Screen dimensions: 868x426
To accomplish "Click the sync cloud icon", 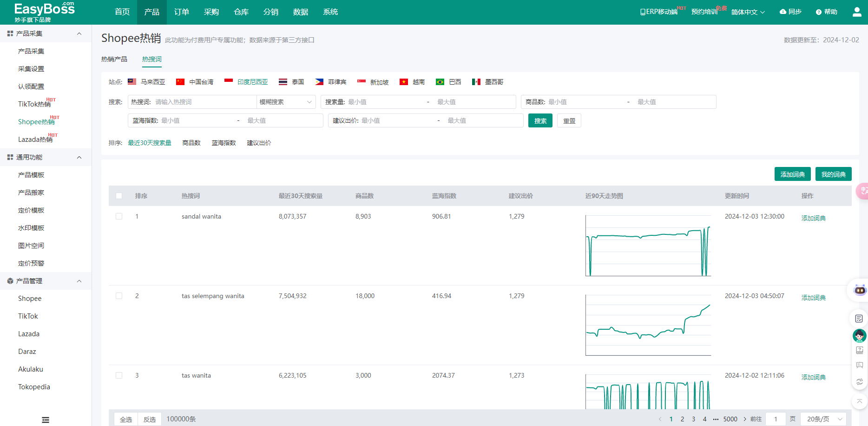I will [783, 12].
